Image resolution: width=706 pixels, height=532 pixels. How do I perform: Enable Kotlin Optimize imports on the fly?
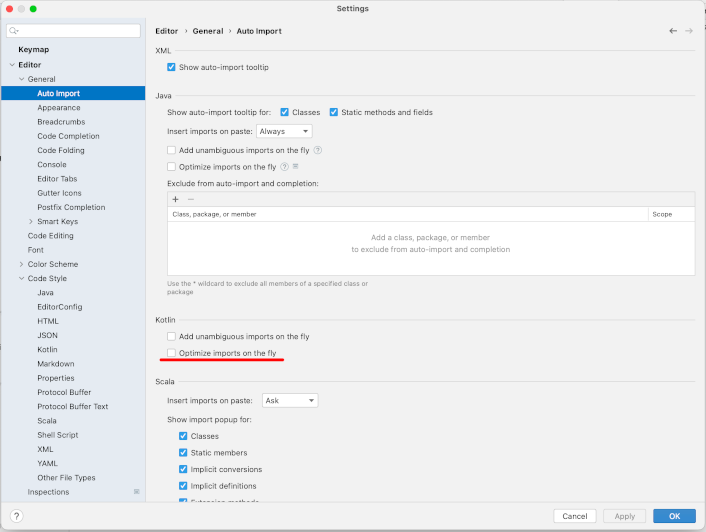pos(172,354)
